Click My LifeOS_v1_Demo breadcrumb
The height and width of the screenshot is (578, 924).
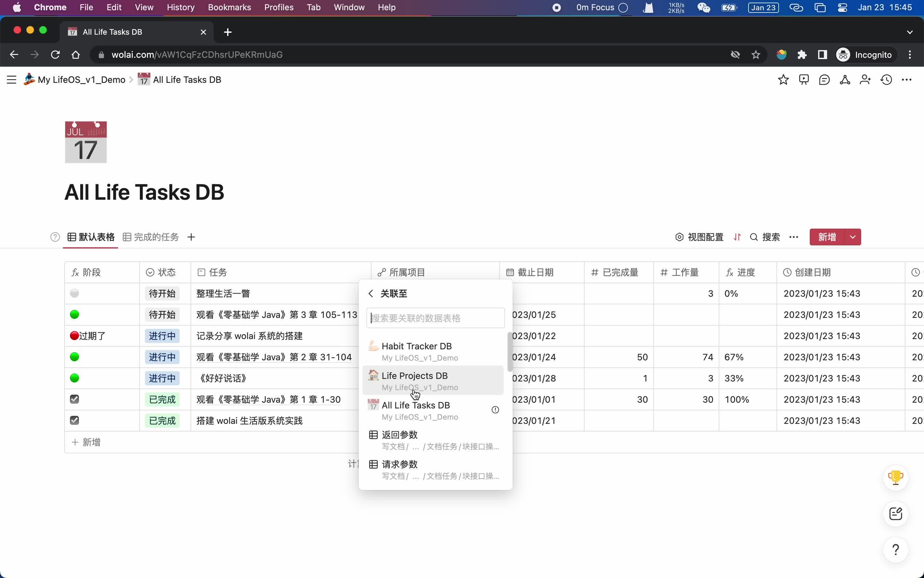74,80
